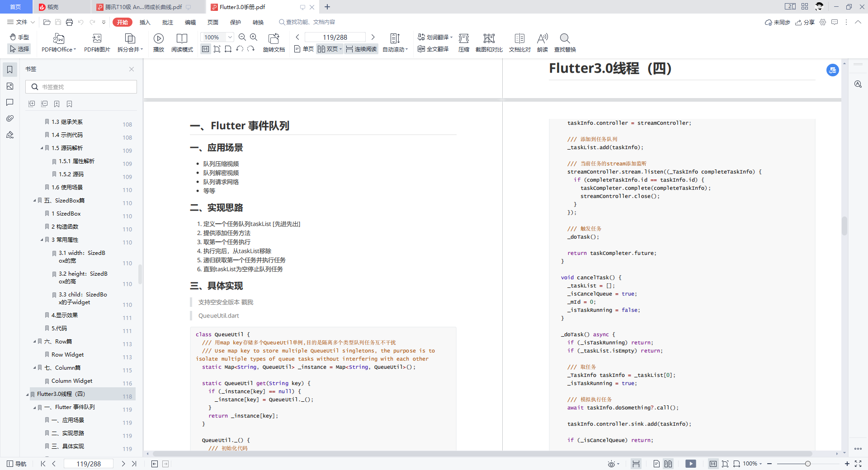Screen dimensions: 868x470
Task: Enter reading mode
Action: pyautogui.click(x=182, y=43)
